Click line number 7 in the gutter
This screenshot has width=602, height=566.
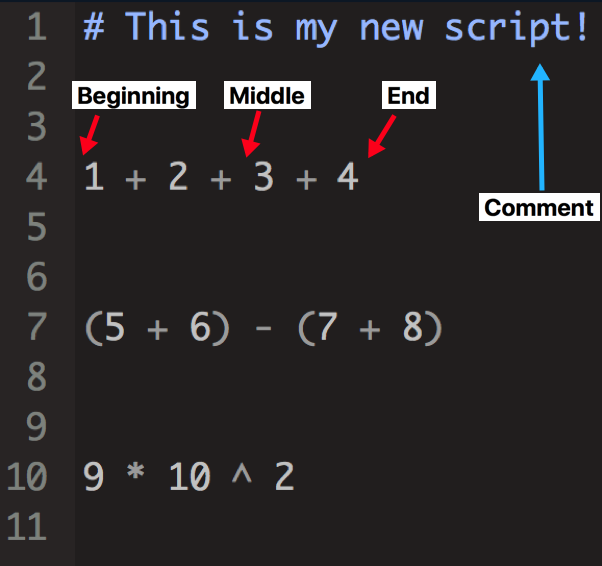[x=36, y=328]
